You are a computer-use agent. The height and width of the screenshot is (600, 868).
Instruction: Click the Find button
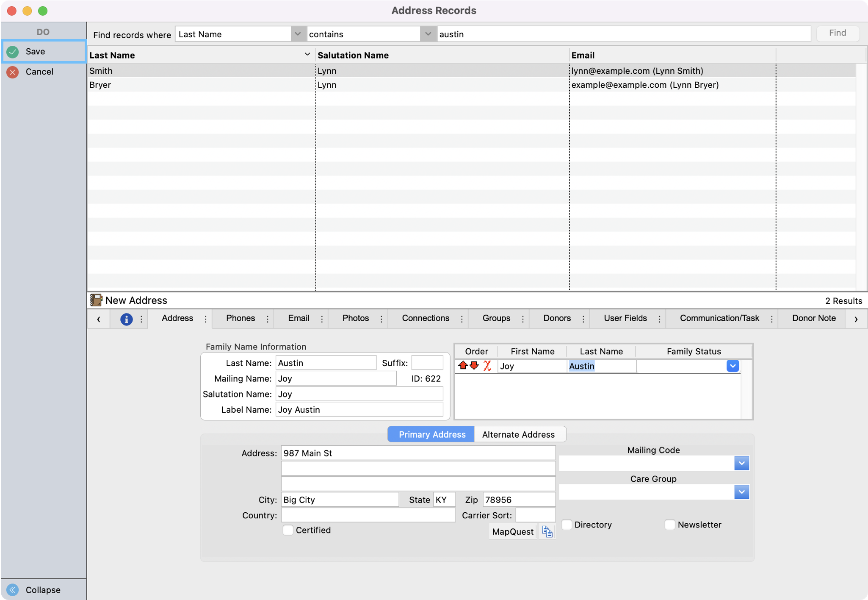[x=837, y=33]
